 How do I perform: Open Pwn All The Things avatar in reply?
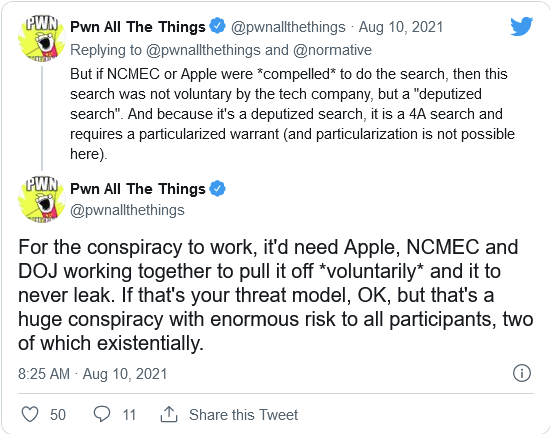click(42, 39)
